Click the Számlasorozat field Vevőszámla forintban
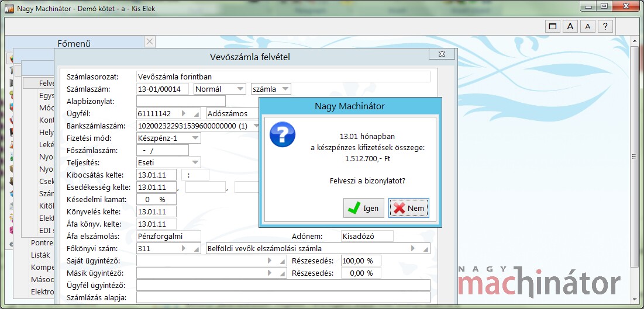Screen dimensions: 644x309 [x=283, y=77]
